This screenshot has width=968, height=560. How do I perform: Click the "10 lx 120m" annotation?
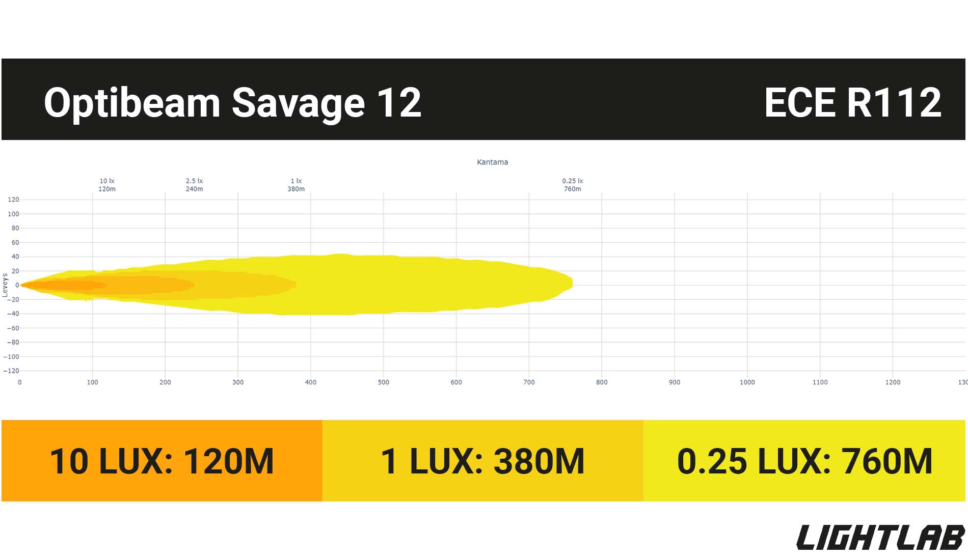(x=107, y=185)
